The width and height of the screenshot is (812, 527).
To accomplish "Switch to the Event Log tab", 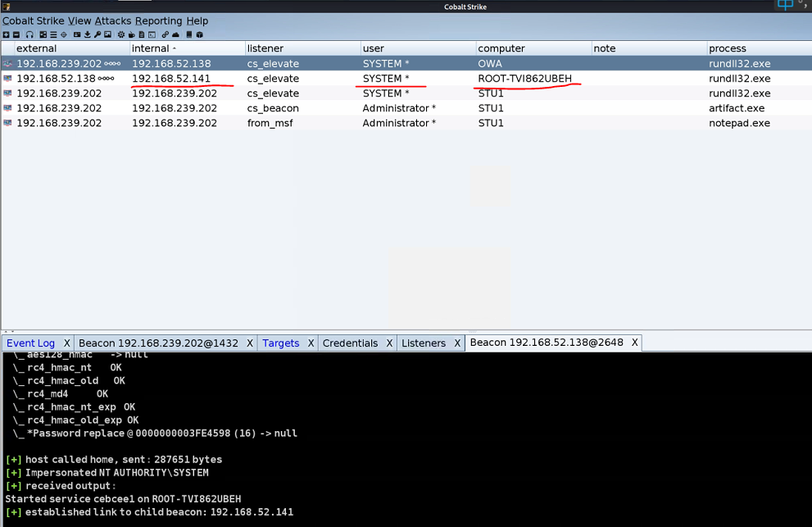I will point(30,343).
